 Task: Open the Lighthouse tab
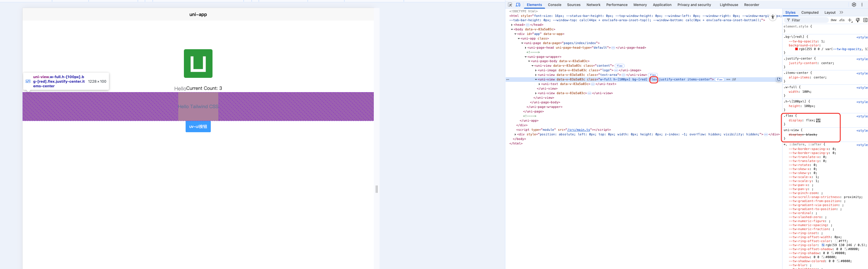click(729, 5)
